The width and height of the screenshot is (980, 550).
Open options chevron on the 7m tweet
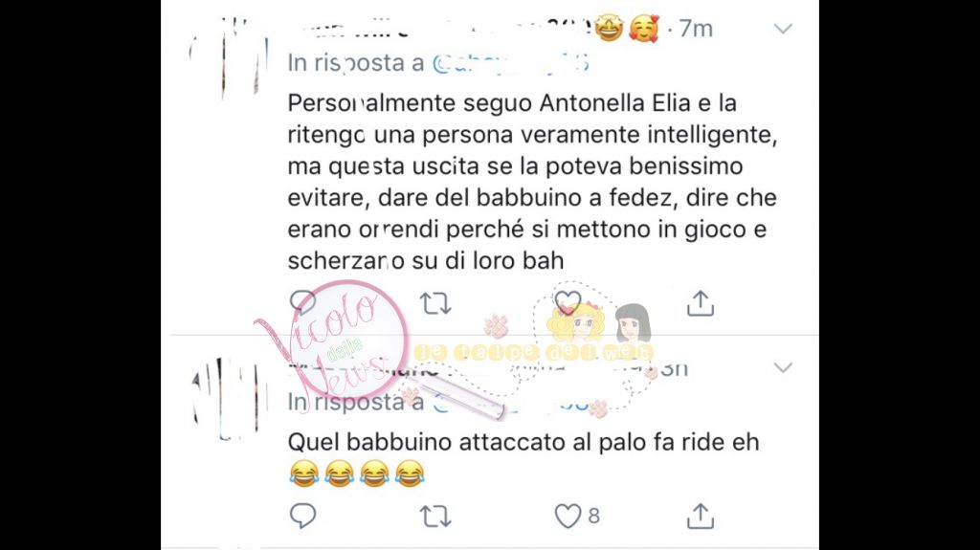(783, 29)
